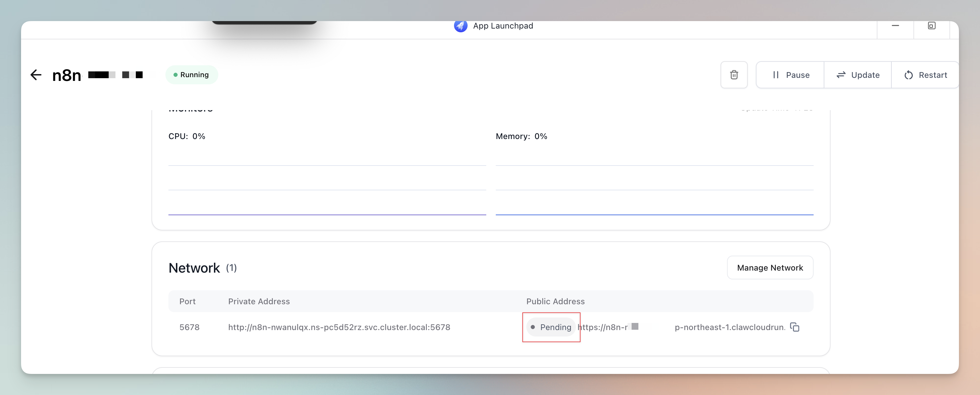
Task: Click the App Launchpad window title
Action: pyautogui.click(x=503, y=25)
